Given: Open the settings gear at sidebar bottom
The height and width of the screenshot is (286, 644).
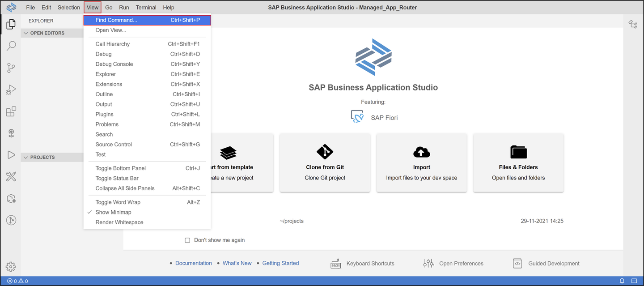Looking at the screenshot, I should click(x=11, y=267).
